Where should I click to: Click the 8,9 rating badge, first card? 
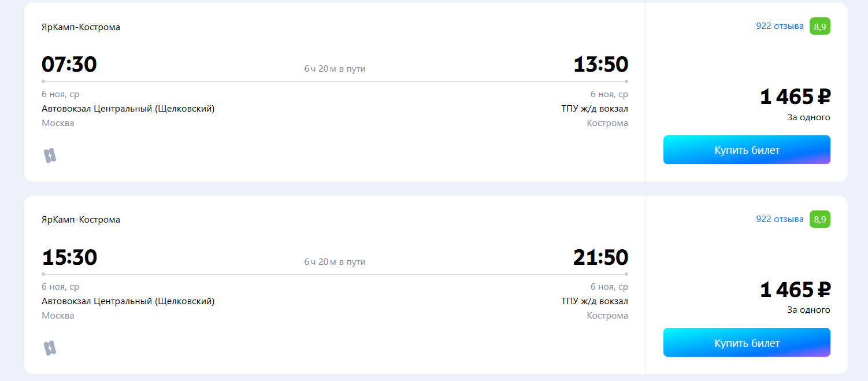click(819, 26)
